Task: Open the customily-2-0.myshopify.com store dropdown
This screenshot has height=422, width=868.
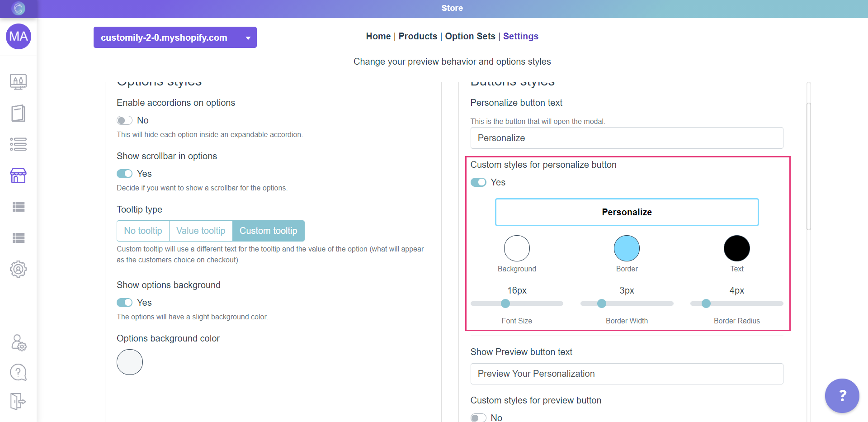Action: coord(175,38)
